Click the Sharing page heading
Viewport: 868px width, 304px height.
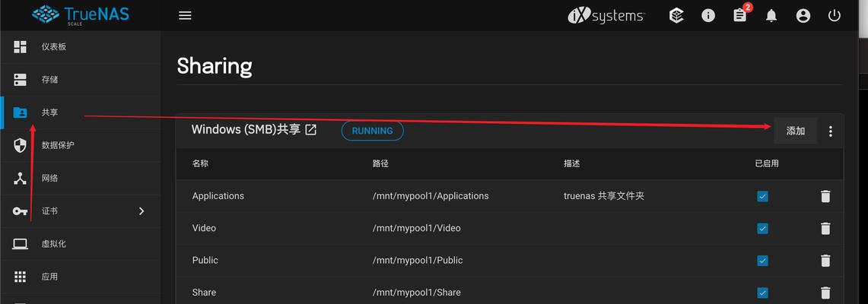(215, 66)
